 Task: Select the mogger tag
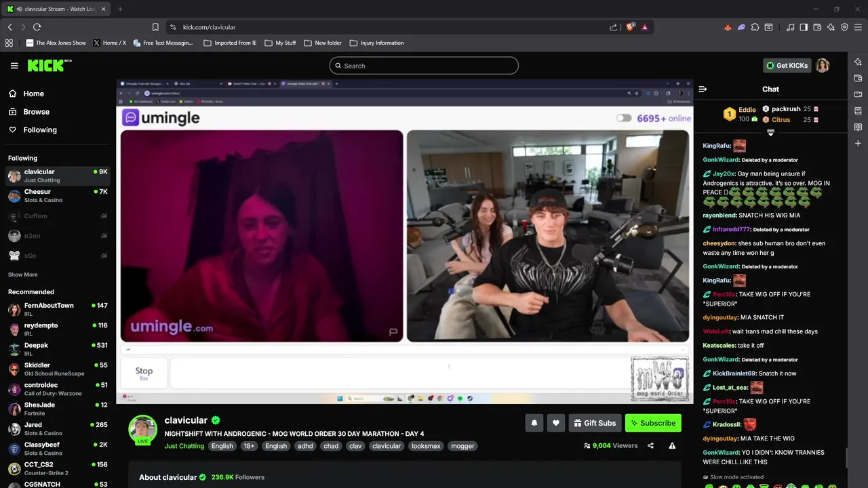[463, 446]
